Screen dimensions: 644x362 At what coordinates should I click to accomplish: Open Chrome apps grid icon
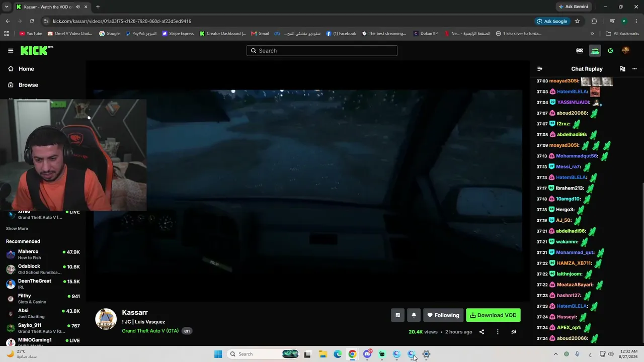pyautogui.click(x=7, y=34)
